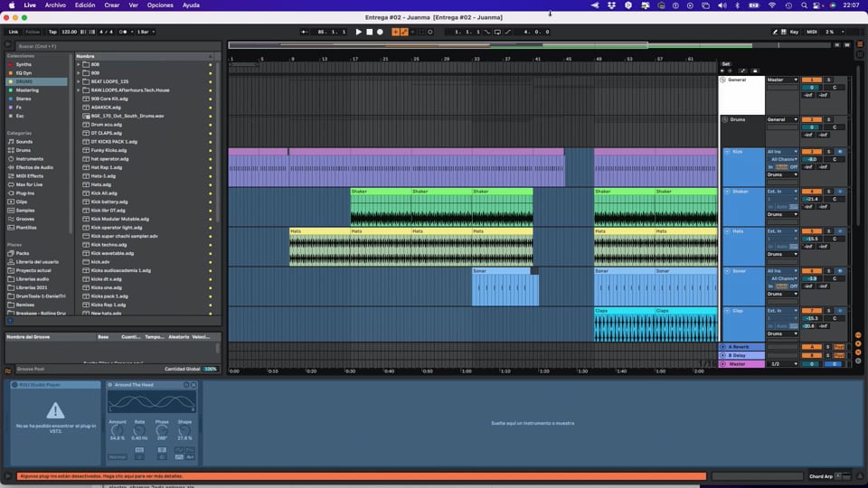The height and width of the screenshot is (488, 868).
Task: Expand RAW.LOOPS.Afterhours.Tech.House folder
Action: point(79,90)
